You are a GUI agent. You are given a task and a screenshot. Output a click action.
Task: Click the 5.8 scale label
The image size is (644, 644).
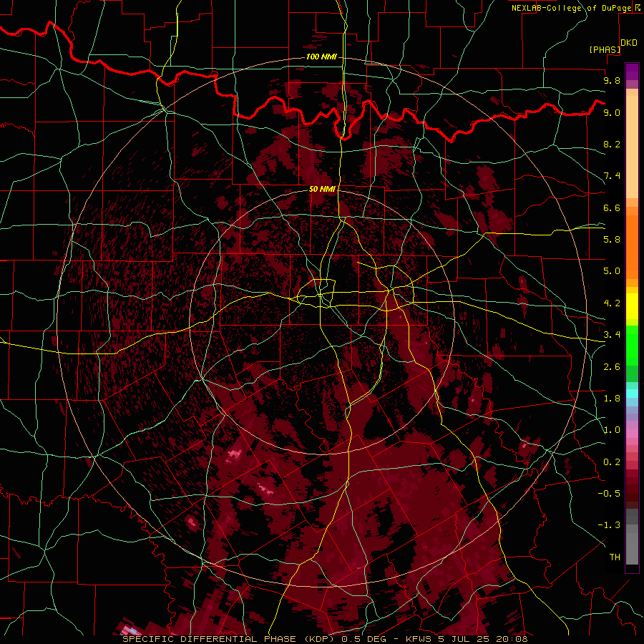(x=612, y=240)
